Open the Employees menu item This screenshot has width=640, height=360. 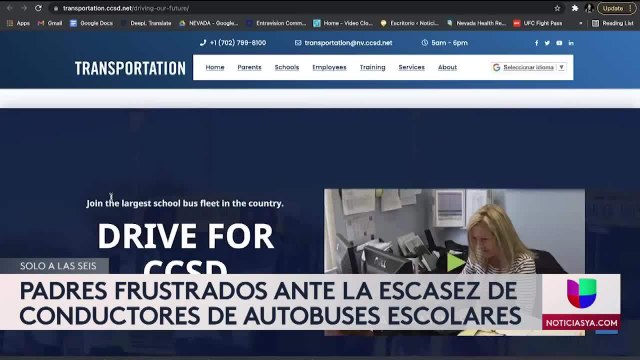[x=329, y=67]
